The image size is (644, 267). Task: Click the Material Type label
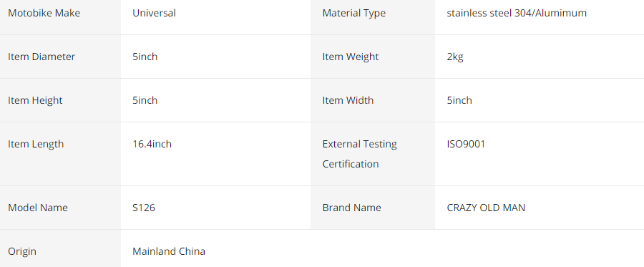click(x=354, y=13)
